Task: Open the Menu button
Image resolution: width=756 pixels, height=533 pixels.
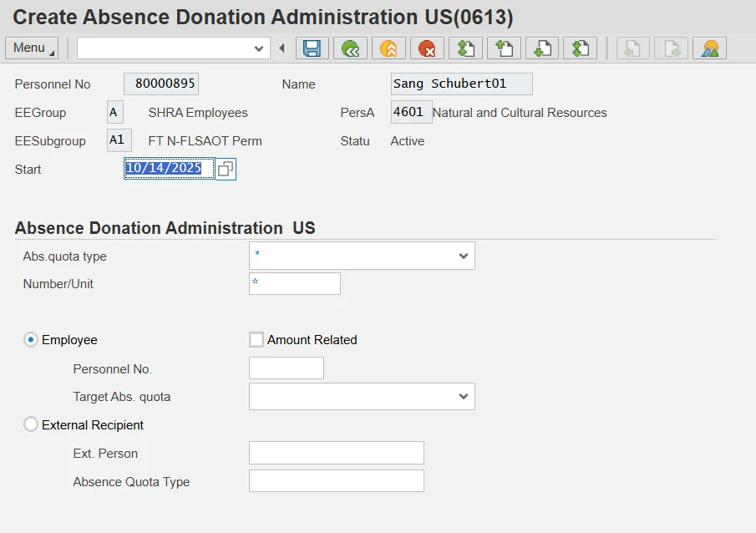Action: point(31,48)
